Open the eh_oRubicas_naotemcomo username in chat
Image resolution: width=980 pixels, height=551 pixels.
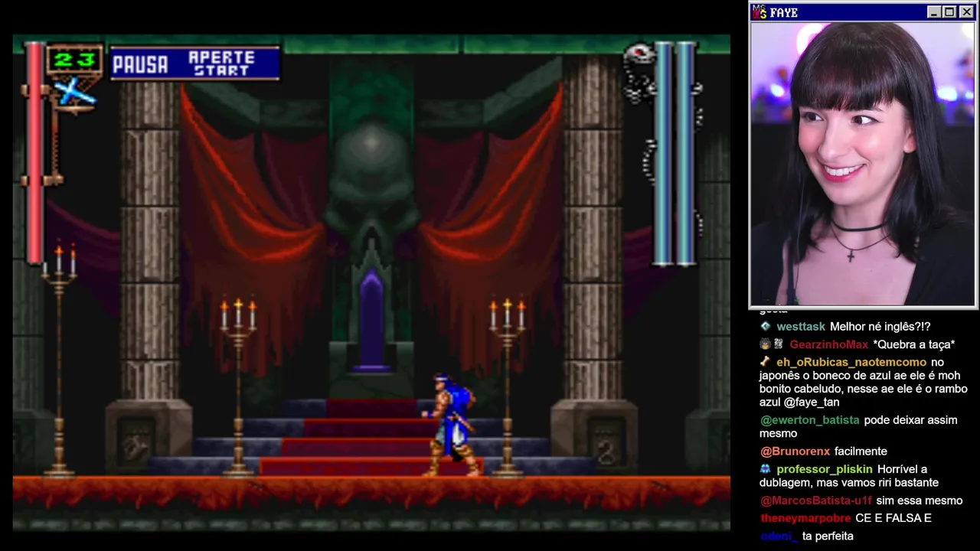(851, 362)
